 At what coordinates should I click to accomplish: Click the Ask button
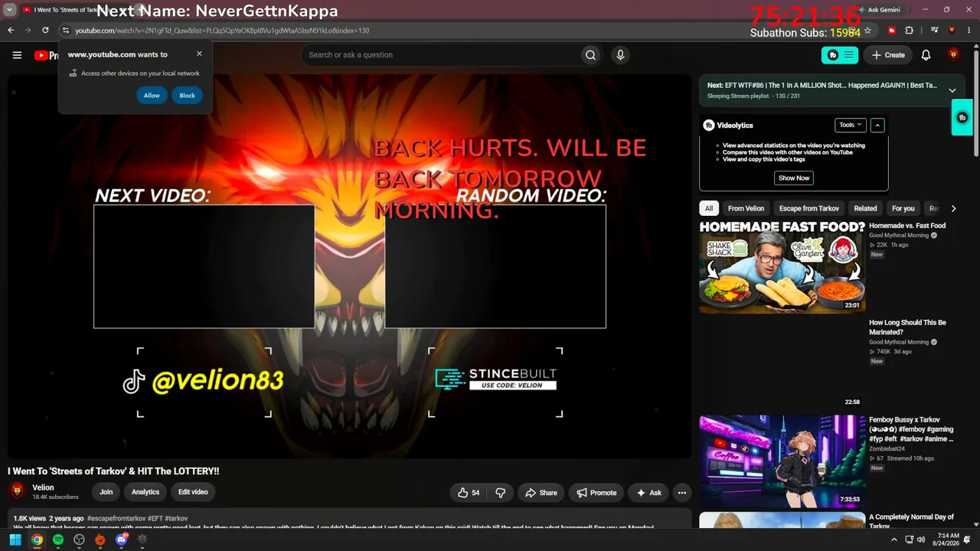pyautogui.click(x=648, y=493)
